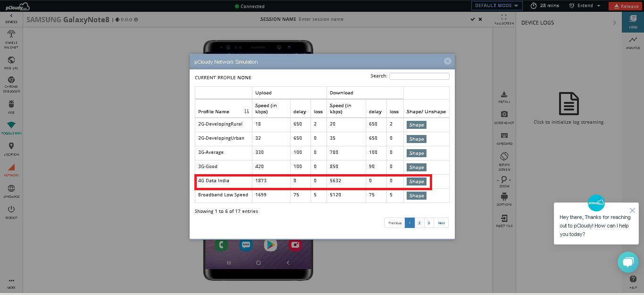Go to page 2 of profiles
The width and height of the screenshot is (644, 295).
[419, 223]
